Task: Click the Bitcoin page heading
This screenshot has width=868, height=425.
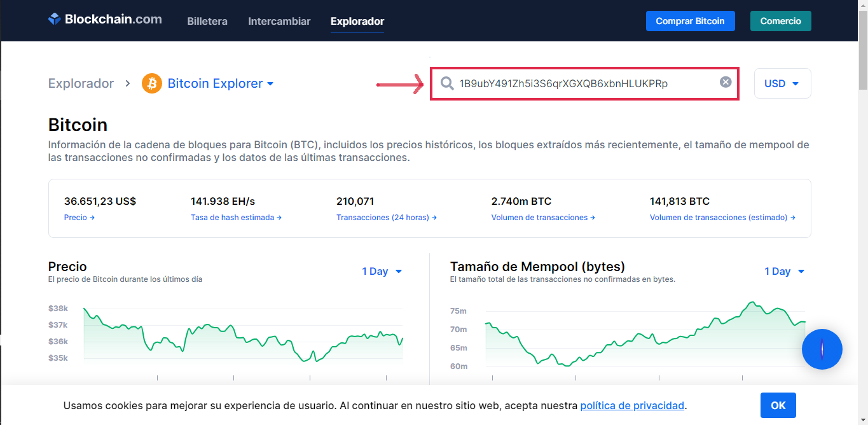Action: point(78,124)
